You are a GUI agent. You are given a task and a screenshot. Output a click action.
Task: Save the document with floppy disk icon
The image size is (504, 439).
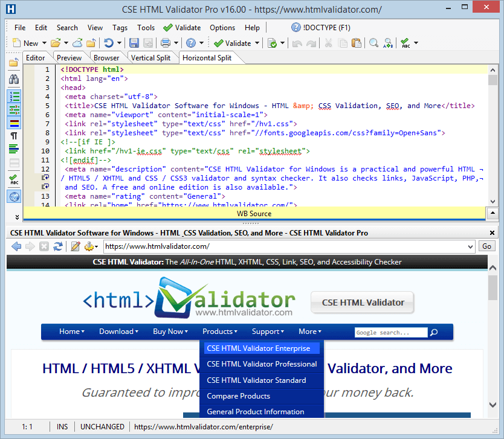click(134, 43)
